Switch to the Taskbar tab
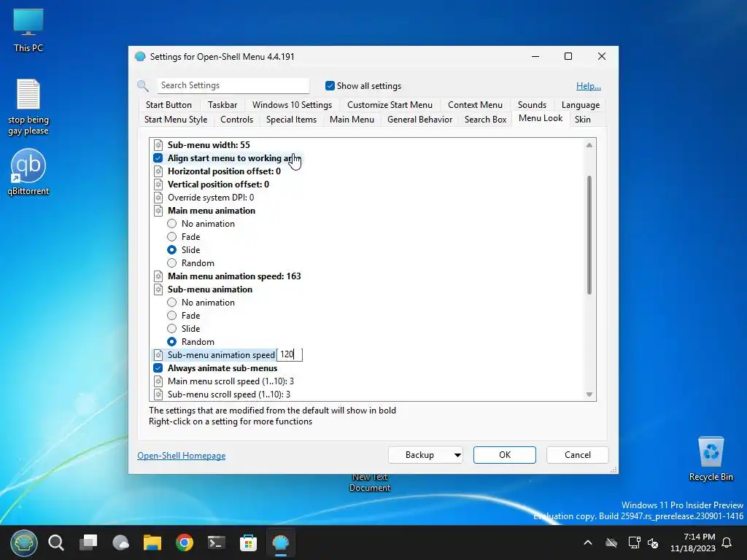This screenshot has width=747, height=560. tap(222, 105)
